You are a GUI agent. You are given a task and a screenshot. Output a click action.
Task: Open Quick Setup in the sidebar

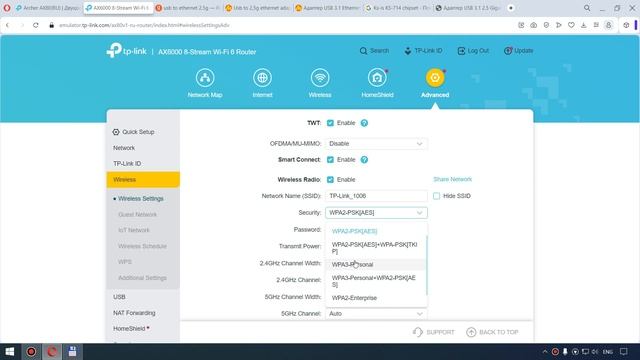coord(133,132)
